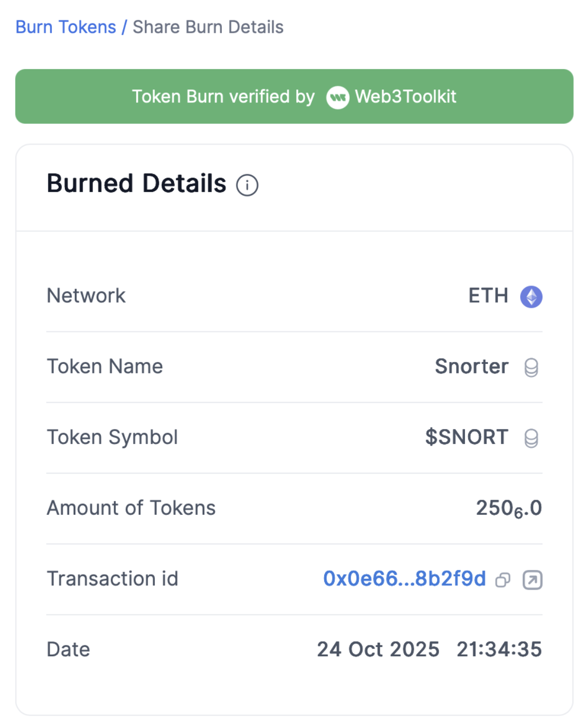Click the Burned Details heading
Image resolution: width=583 pixels, height=728 pixels.
click(x=137, y=184)
